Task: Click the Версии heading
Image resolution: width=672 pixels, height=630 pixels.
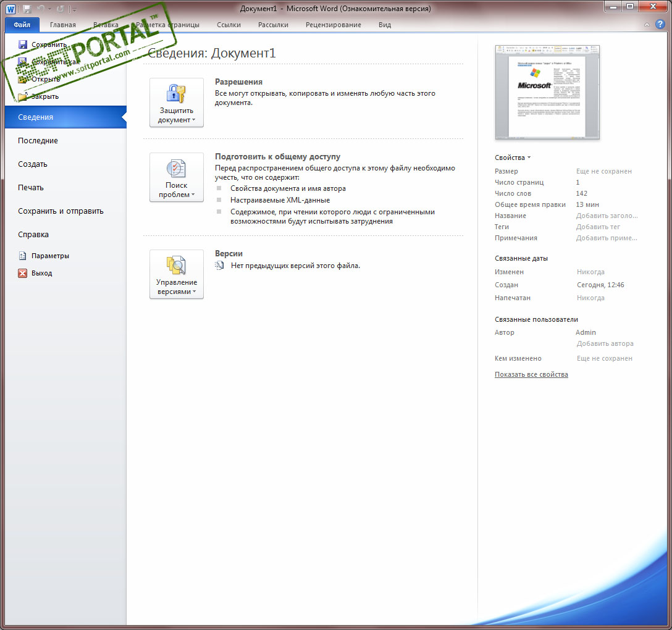Action: (229, 253)
